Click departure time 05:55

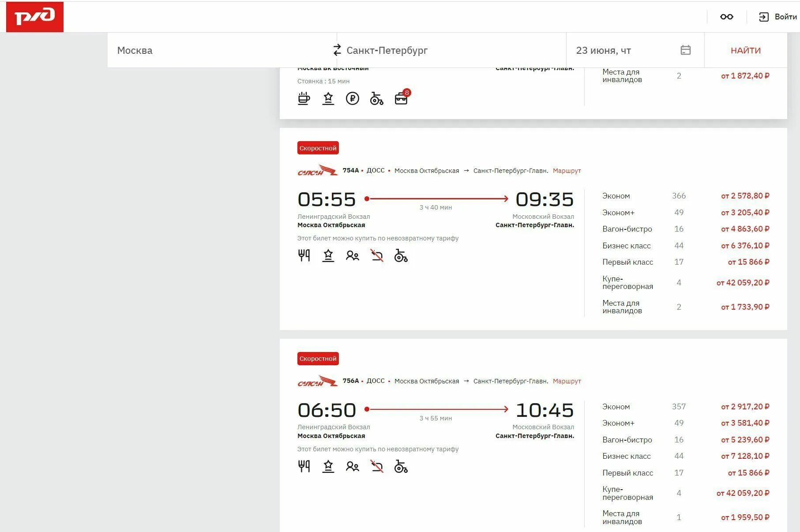327,199
